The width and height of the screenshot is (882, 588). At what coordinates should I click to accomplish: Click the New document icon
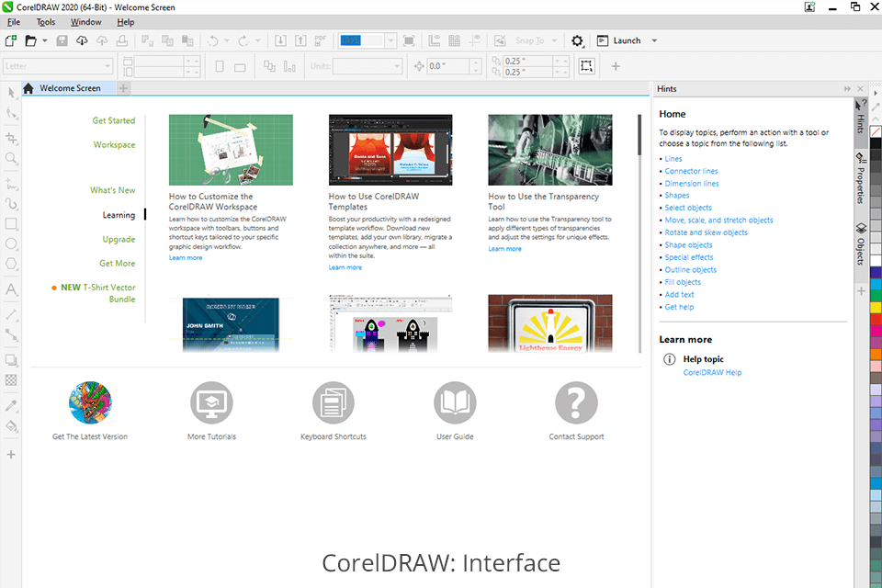tap(11, 40)
